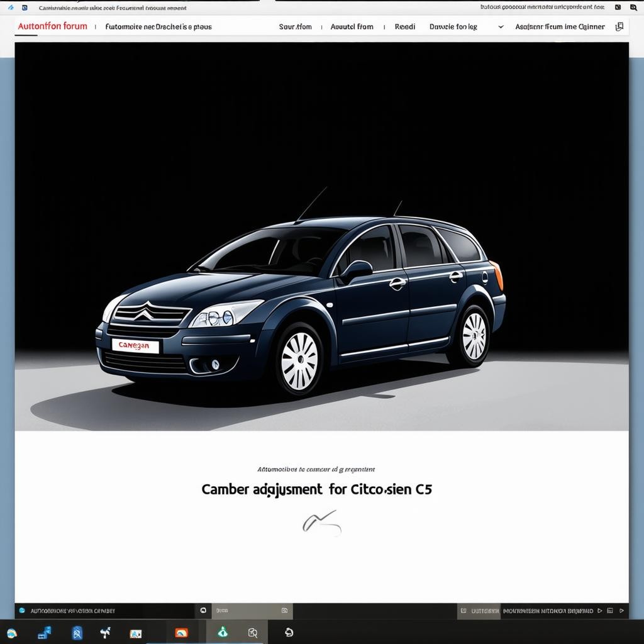Open the blue stacked blocks taskbar icon
644x644 pixels.
point(45,633)
